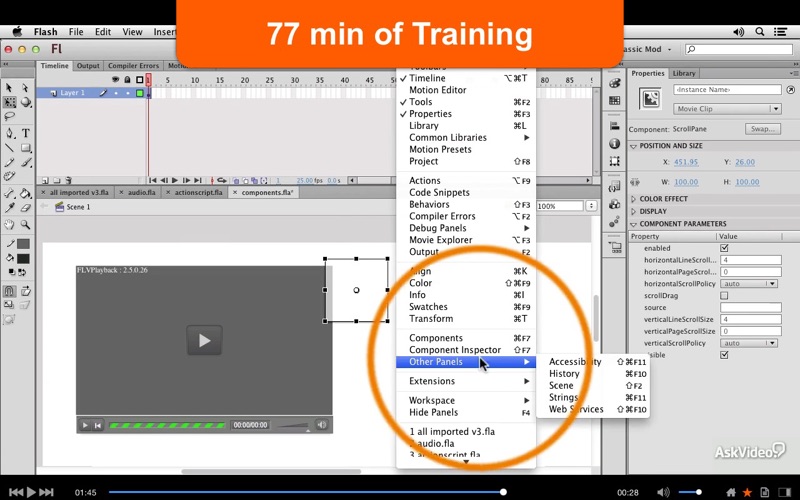Toggle loop playback in timeline controls
This screenshot has width=800, height=500.
point(221,180)
